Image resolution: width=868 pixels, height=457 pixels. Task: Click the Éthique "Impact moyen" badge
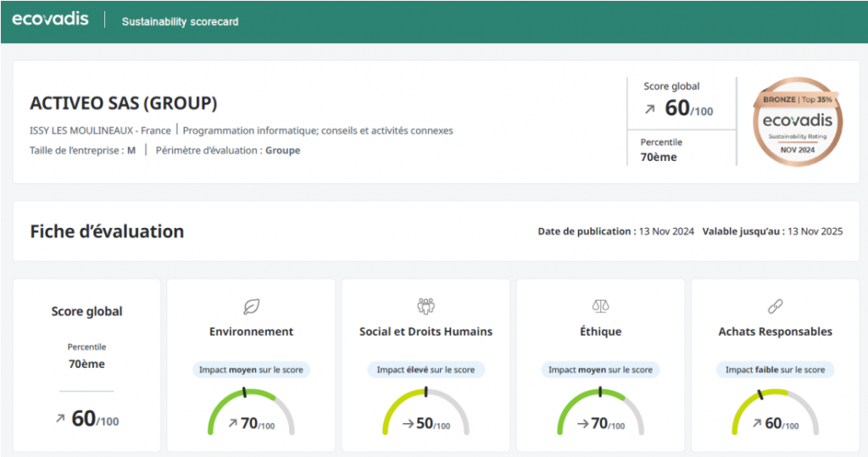click(601, 370)
